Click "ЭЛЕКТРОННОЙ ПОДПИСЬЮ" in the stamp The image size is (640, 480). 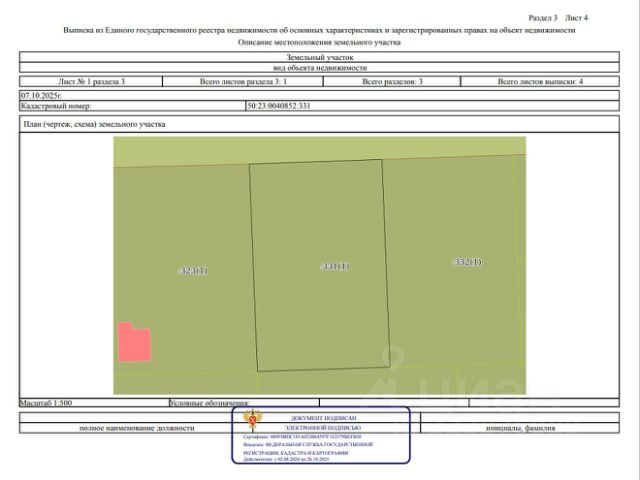[323, 428]
